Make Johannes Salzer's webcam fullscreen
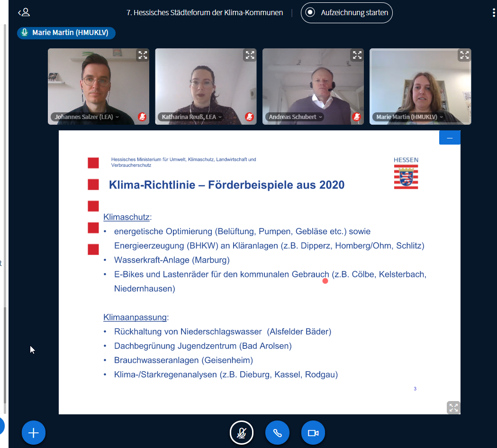 [x=143, y=55]
